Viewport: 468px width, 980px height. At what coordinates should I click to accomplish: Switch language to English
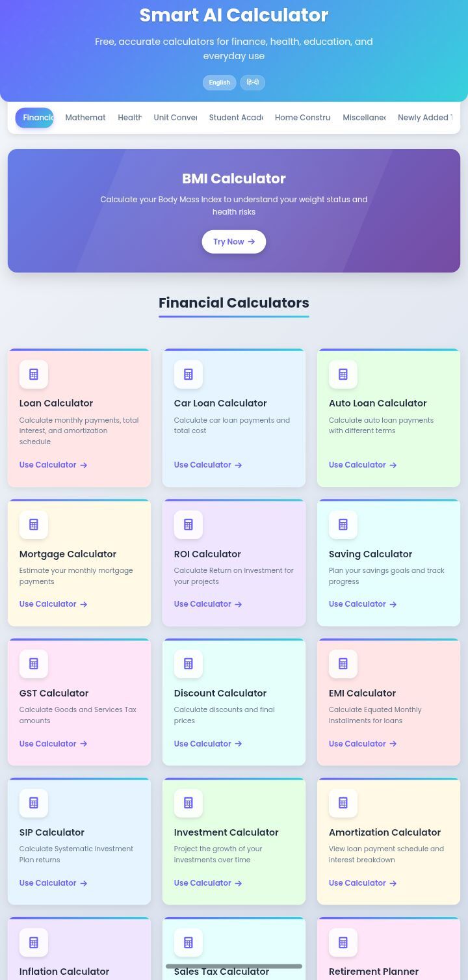click(219, 83)
